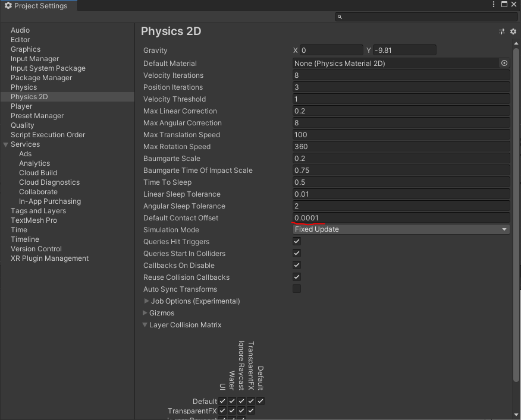Open Tags and Layers settings

38,211
